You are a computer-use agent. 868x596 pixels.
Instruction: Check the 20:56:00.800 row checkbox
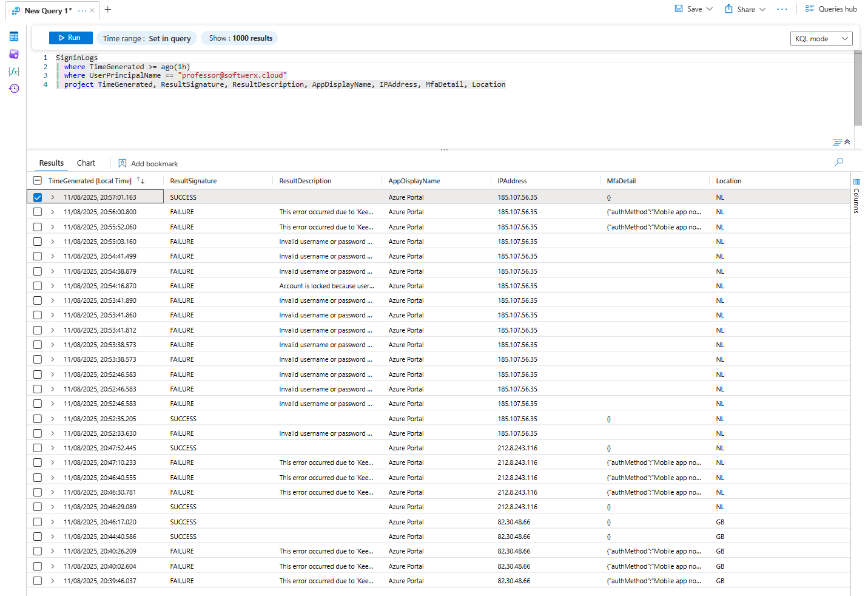(x=38, y=212)
